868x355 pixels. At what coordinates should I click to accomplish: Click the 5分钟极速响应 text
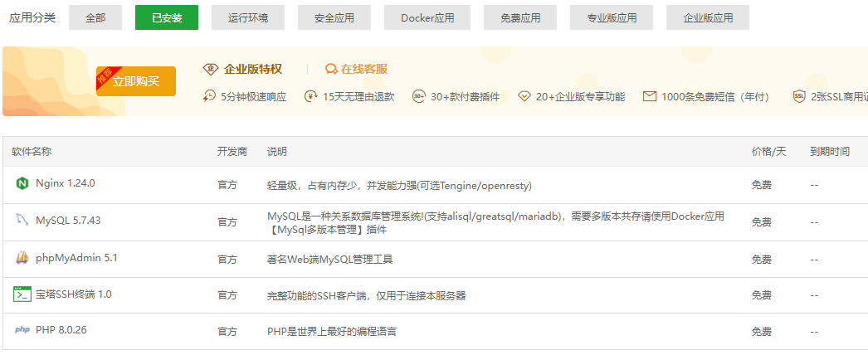coord(254,97)
